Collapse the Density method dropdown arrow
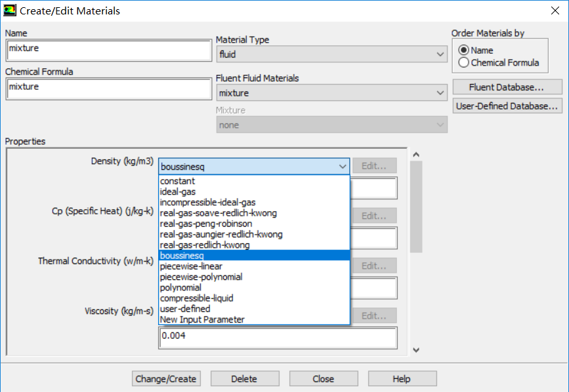The width and height of the screenshot is (569, 392). (343, 167)
